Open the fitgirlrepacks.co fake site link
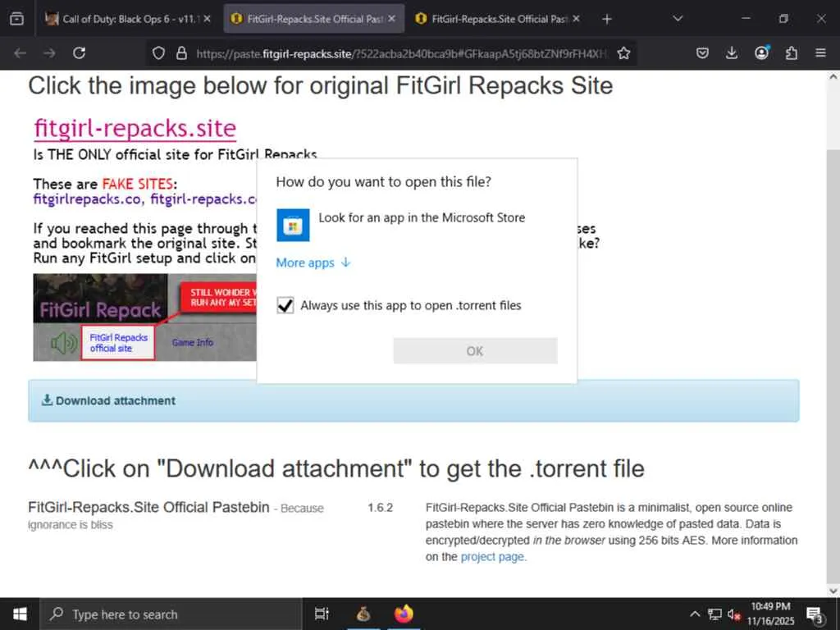The image size is (840, 630). tap(87, 199)
